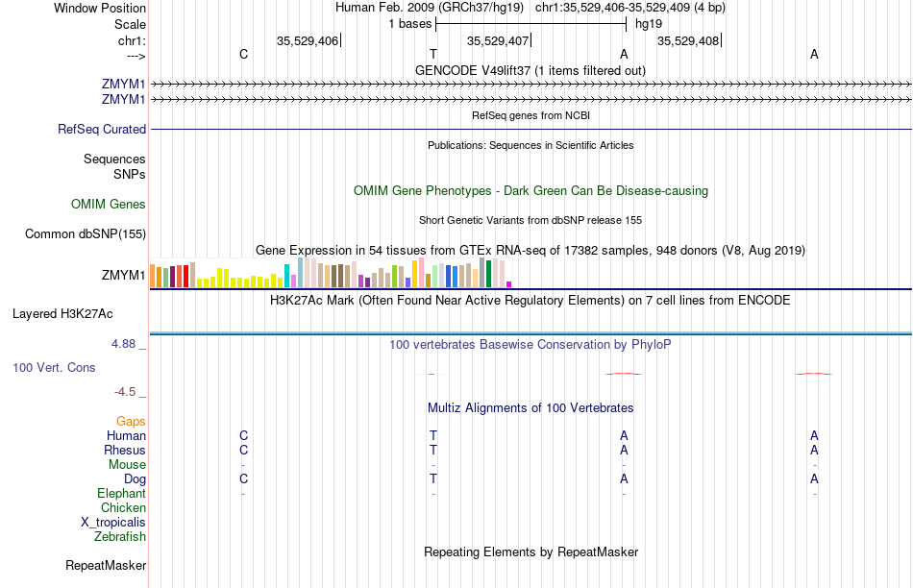The height and width of the screenshot is (588, 913).
Task: Select the Human species label
Action: pyautogui.click(x=126, y=435)
